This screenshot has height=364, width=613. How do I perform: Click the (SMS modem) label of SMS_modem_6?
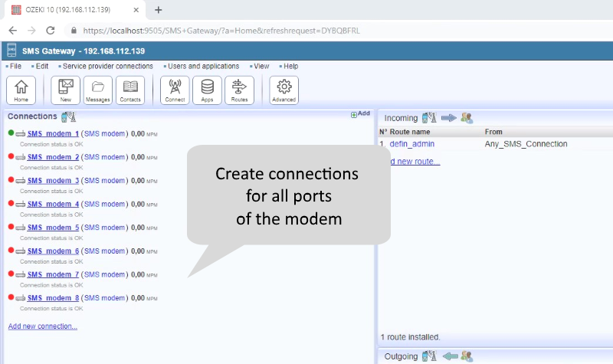click(105, 251)
